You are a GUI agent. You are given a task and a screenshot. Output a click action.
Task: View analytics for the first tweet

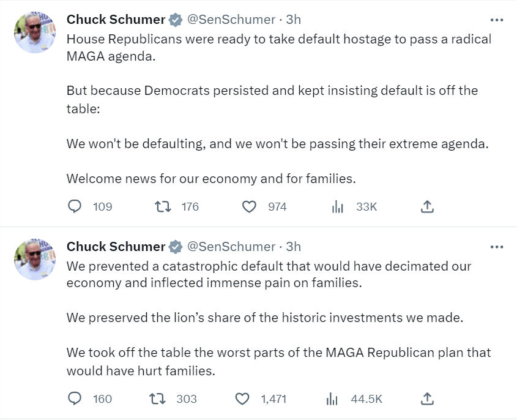[337, 207]
